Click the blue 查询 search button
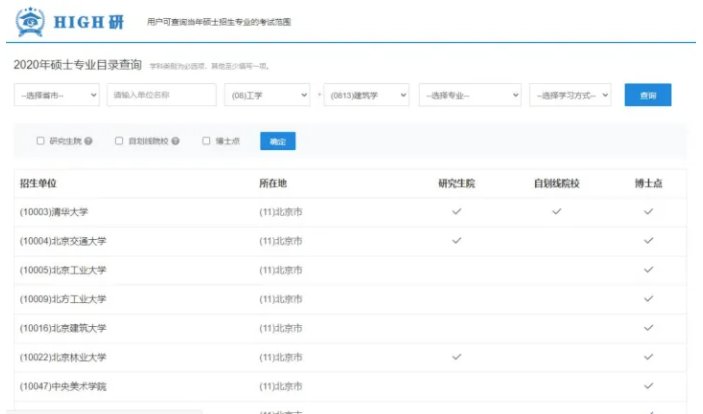This screenshot has width=703, height=414. (x=648, y=95)
